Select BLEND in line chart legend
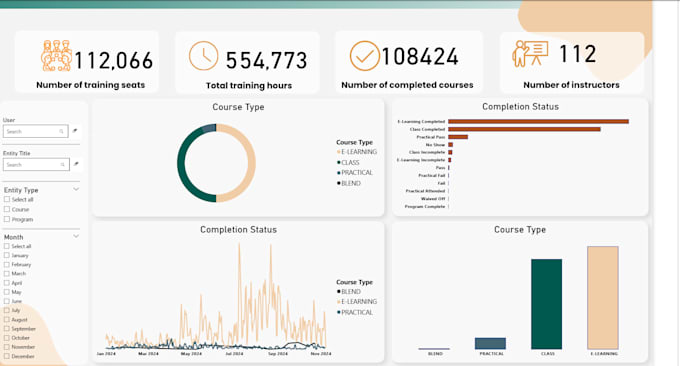Viewport: 680px width, 366px height. click(349, 291)
